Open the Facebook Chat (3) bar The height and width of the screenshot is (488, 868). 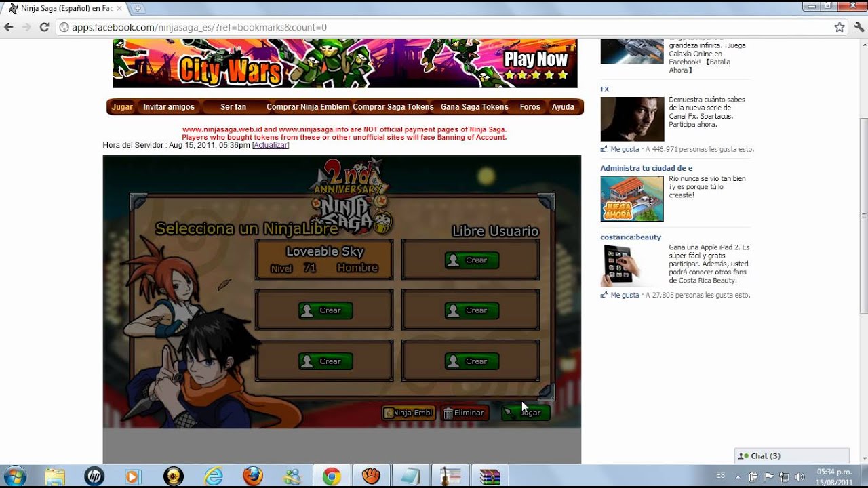coord(791,456)
